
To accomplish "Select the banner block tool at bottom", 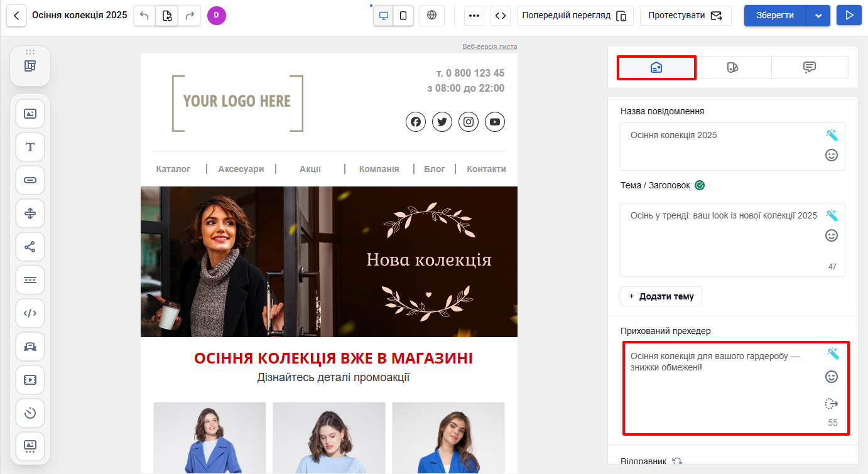I will [30, 446].
